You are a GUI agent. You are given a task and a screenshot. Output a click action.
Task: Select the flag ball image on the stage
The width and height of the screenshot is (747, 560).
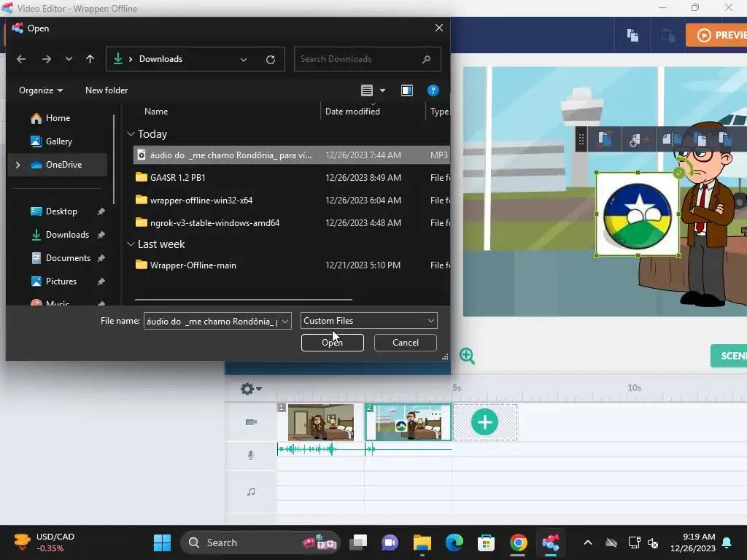coord(638,215)
